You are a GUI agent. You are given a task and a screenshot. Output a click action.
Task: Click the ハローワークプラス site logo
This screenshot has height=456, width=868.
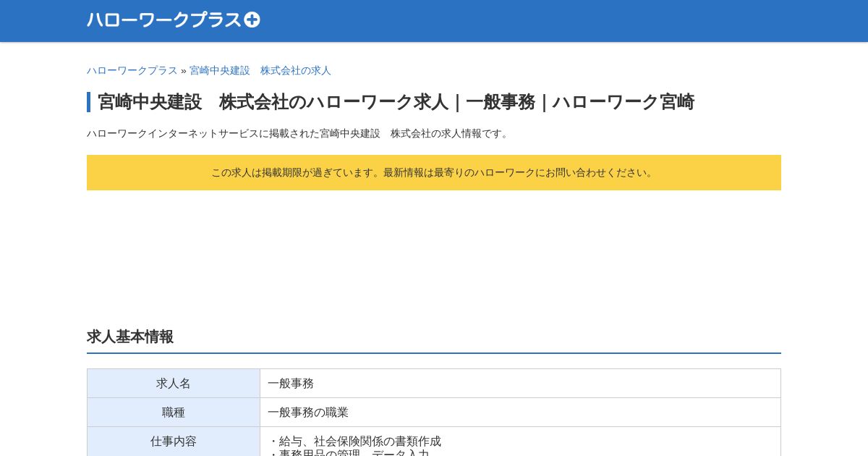pos(173,20)
